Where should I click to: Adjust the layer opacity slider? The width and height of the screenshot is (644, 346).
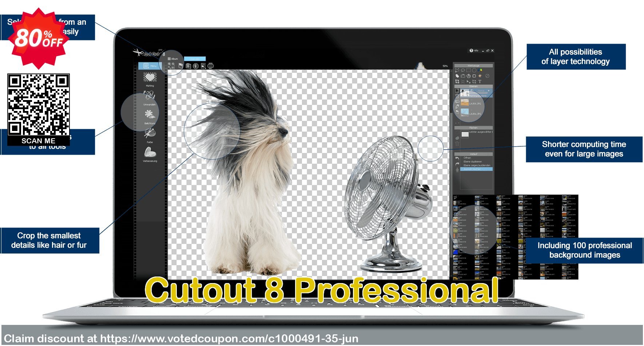[478, 93]
